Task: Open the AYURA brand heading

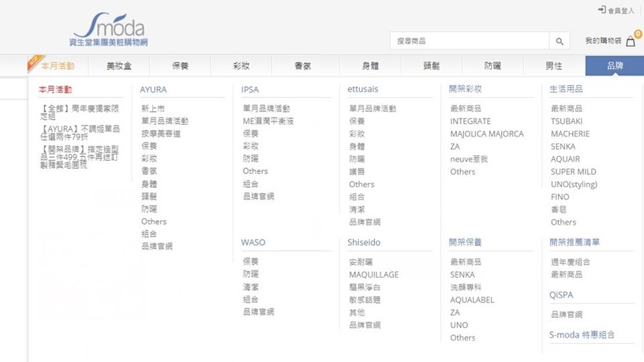Action: tap(153, 89)
